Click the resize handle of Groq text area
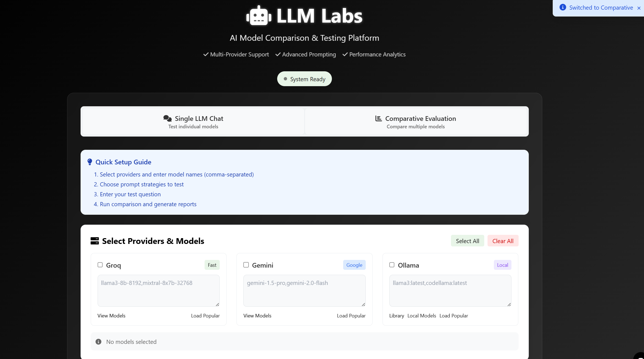644x359 pixels. (x=218, y=304)
